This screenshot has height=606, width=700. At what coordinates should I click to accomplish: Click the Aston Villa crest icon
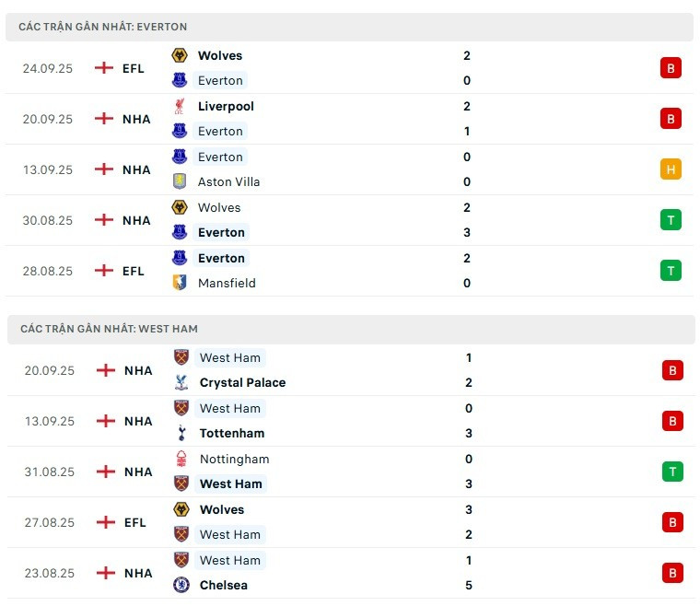[x=180, y=181]
